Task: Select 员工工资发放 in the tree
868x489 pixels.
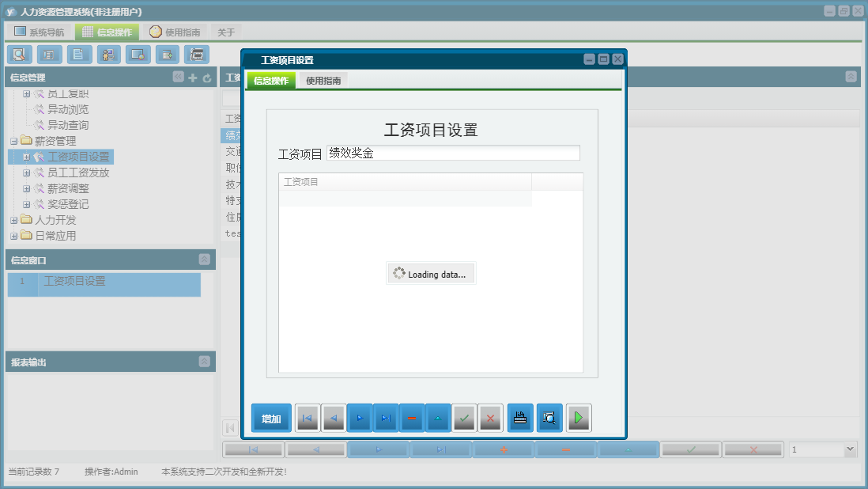Action: tap(78, 172)
